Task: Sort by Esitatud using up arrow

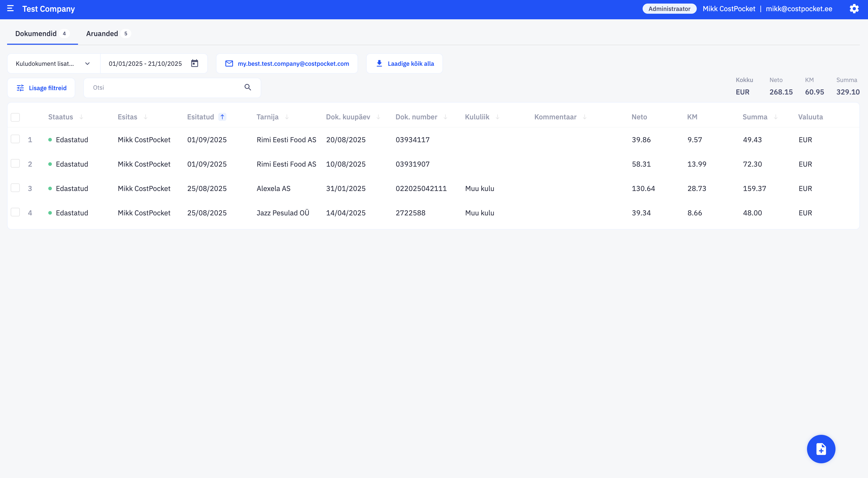Action: click(x=222, y=117)
